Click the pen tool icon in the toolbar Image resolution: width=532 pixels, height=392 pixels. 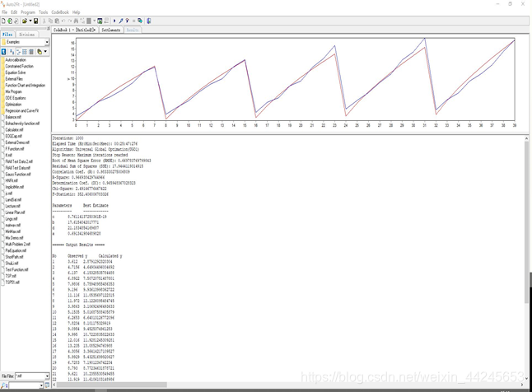(x=121, y=21)
